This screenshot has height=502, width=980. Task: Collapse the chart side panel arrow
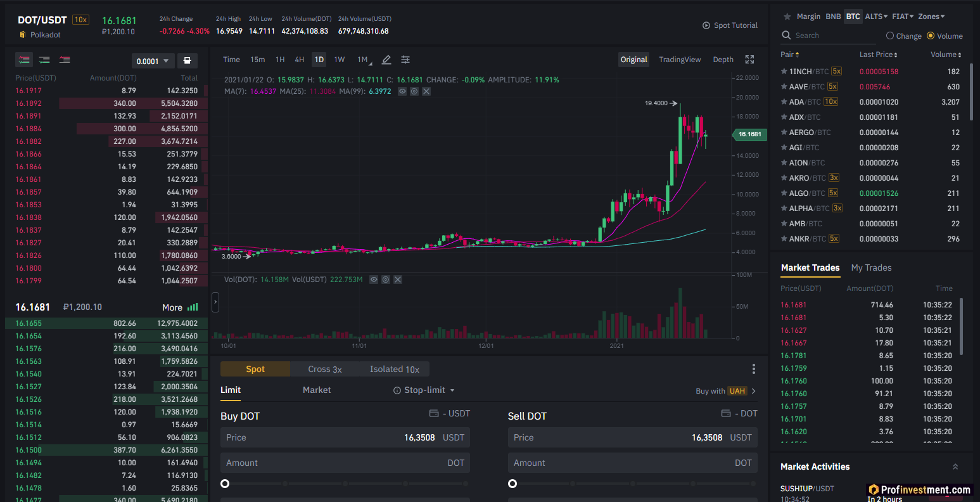point(215,302)
